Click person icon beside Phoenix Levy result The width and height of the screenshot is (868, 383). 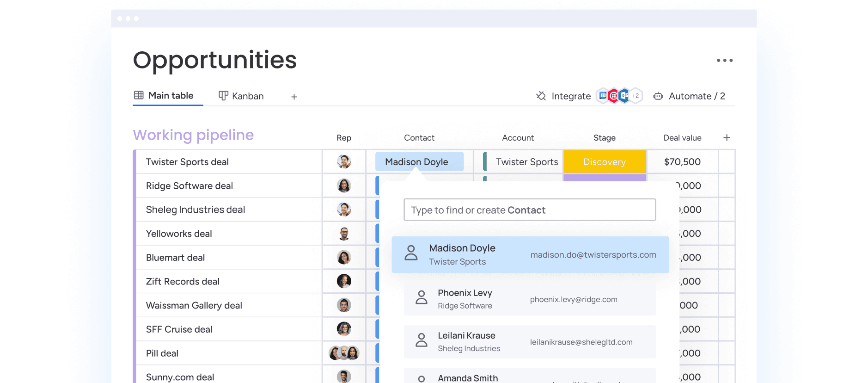coord(422,297)
